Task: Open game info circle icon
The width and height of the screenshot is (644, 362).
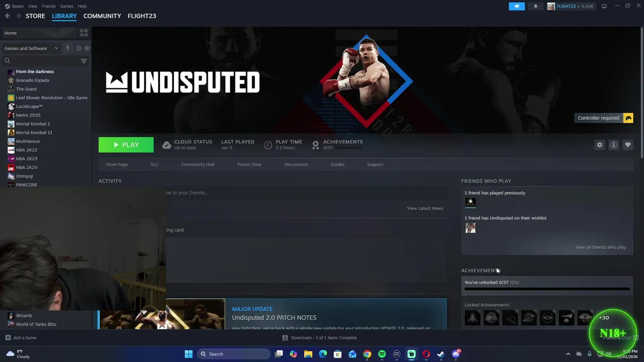Action: coord(614,145)
